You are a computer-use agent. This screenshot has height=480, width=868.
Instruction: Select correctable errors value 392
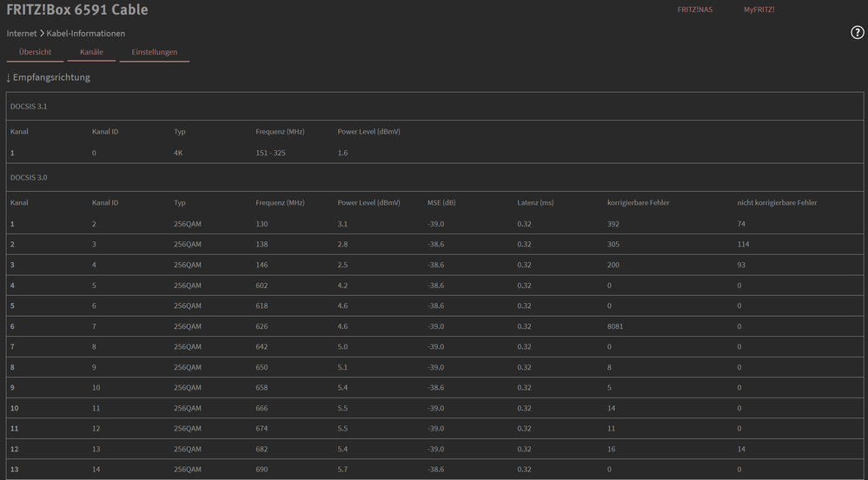pos(613,224)
